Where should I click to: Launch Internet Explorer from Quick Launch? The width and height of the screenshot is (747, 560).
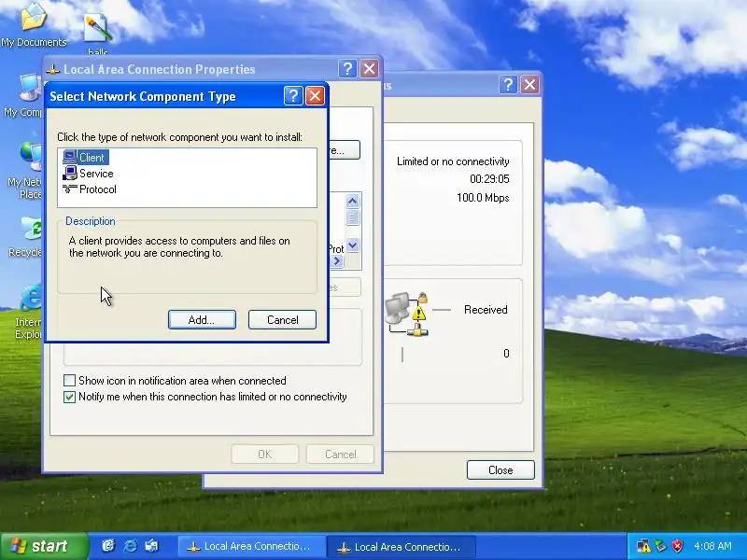coord(130,546)
